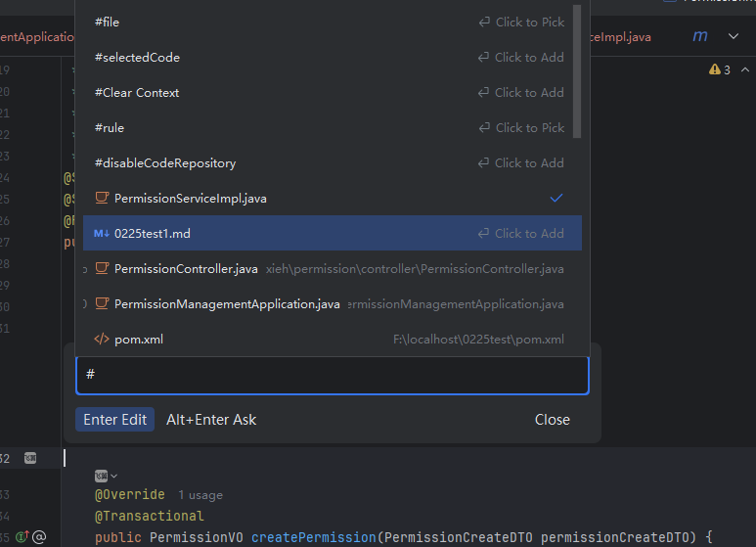756x547 pixels.
Task: Click the XML icon beside pom.xml
Action: [101, 340]
